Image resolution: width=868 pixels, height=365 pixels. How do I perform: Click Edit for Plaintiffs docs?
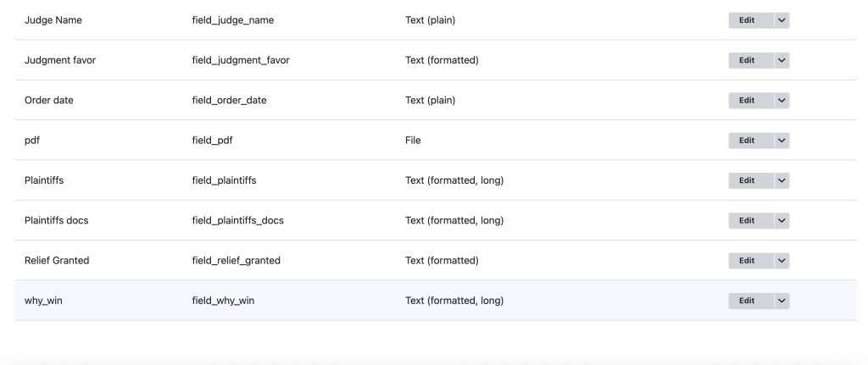[747, 220]
